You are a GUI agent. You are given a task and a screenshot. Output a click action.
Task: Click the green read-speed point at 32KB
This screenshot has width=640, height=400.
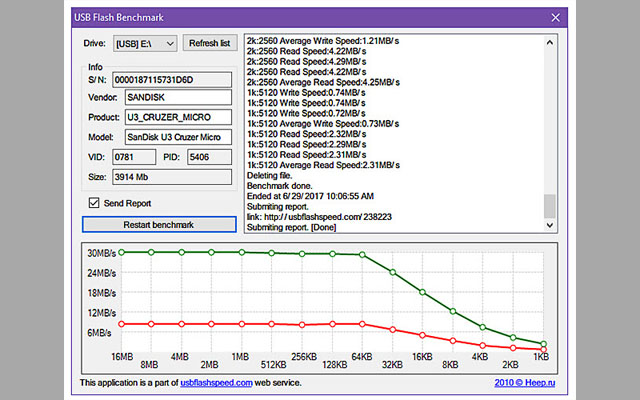(x=392, y=272)
